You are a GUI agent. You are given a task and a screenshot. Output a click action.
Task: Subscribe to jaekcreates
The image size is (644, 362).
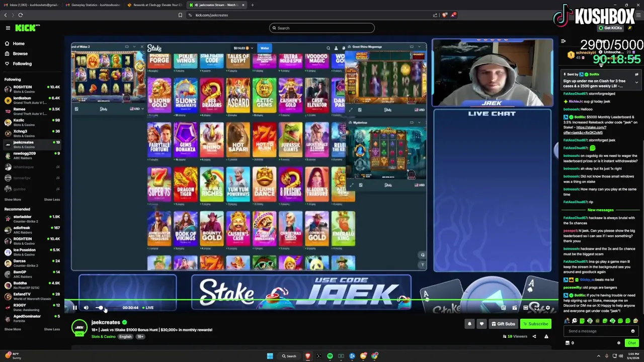click(x=536, y=324)
